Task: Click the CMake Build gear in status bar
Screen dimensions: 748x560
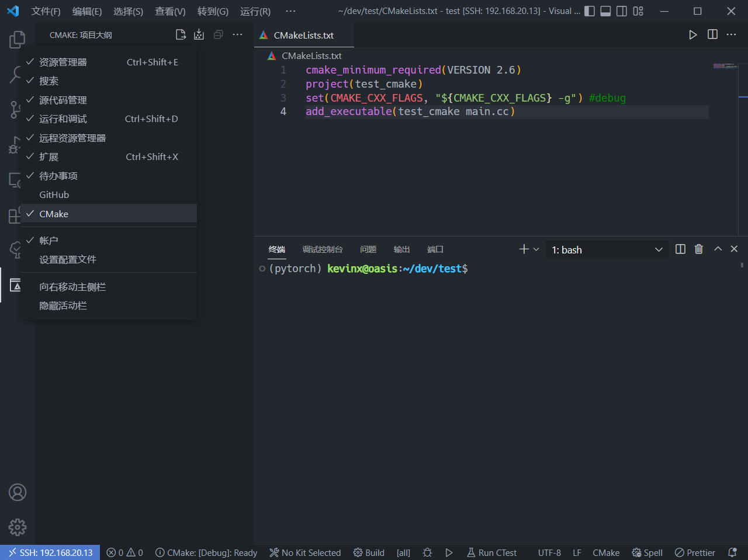Action: 369,552
